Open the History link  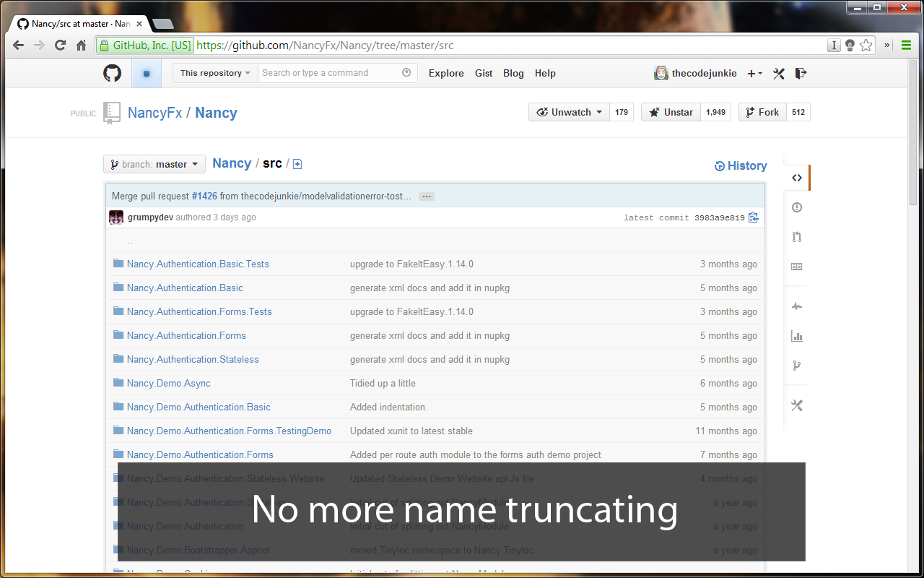pos(741,165)
